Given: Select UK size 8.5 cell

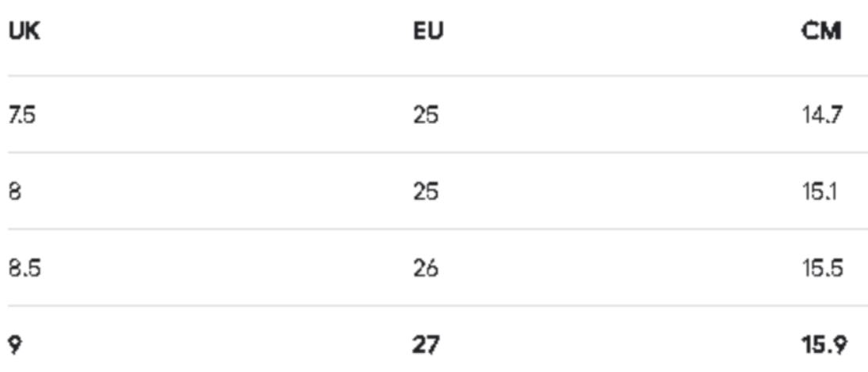Looking at the screenshot, I should pos(25,268).
